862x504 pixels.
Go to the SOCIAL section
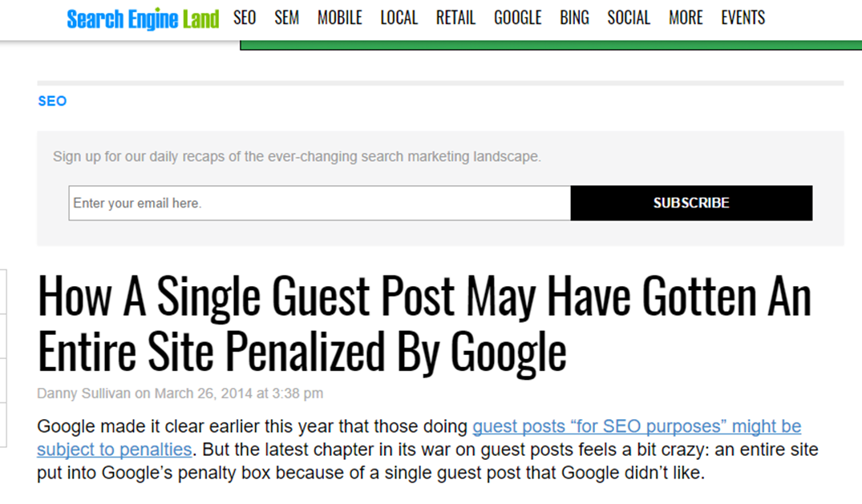click(629, 18)
